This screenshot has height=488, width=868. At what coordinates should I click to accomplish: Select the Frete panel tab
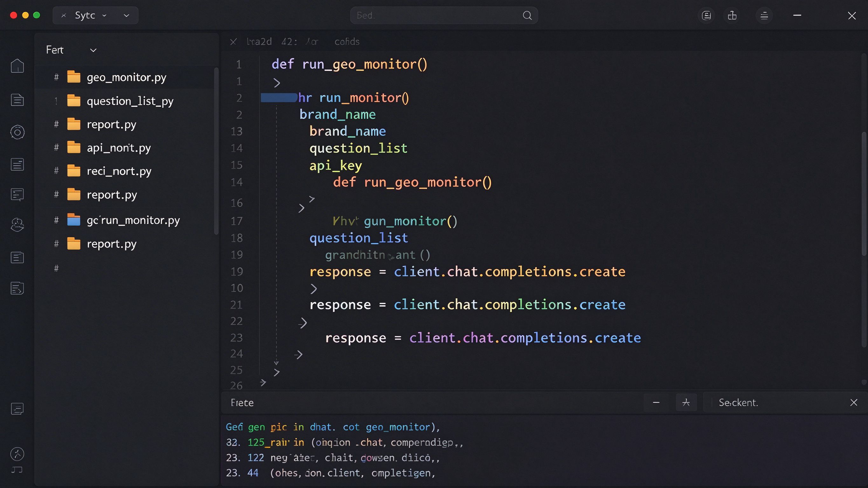242,403
